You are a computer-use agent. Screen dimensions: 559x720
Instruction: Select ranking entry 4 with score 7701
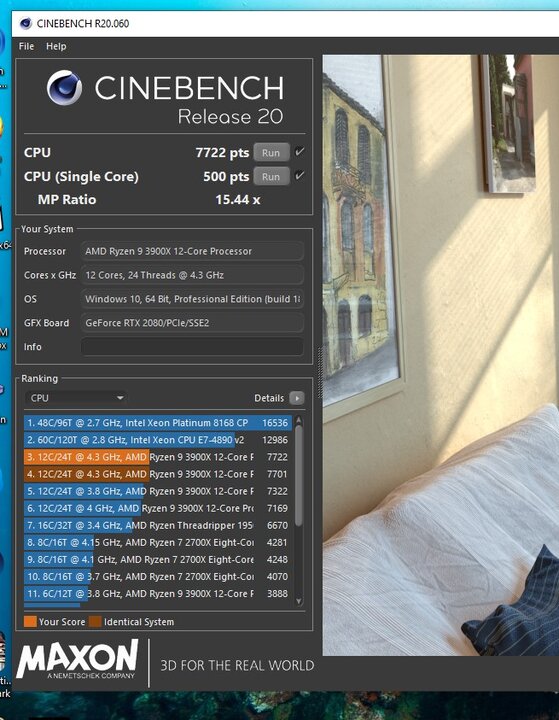pos(158,474)
